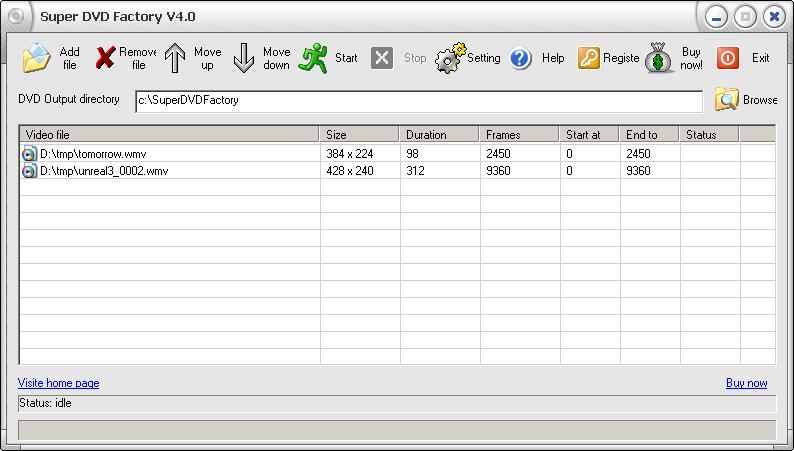The width and height of the screenshot is (794, 451).
Task: Click the Browse button text
Action: click(x=760, y=100)
